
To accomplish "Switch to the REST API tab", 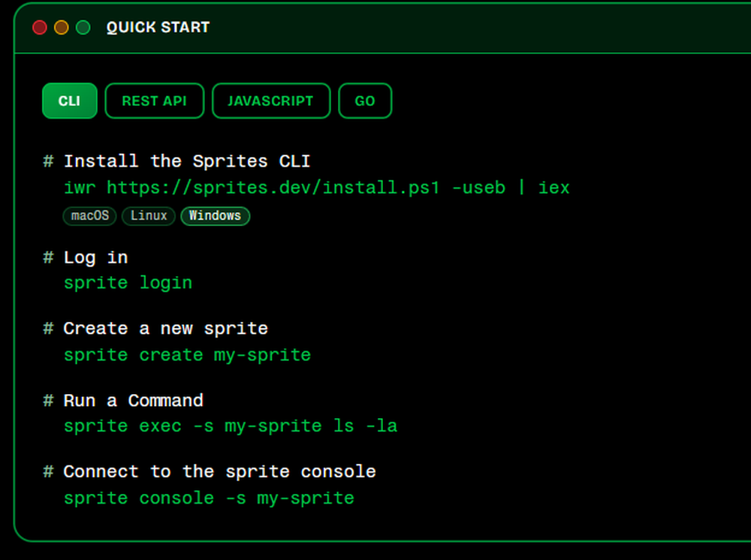I will [154, 101].
